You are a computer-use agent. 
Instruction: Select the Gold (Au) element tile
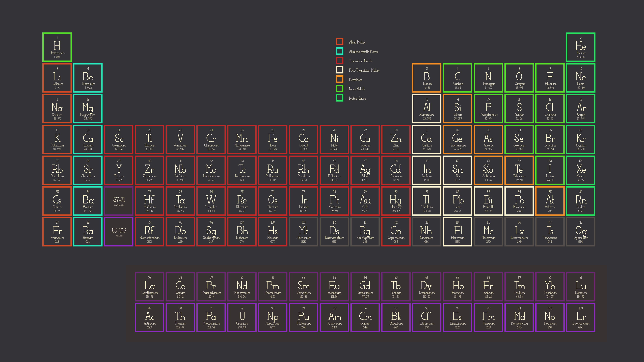click(x=365, y=201)
